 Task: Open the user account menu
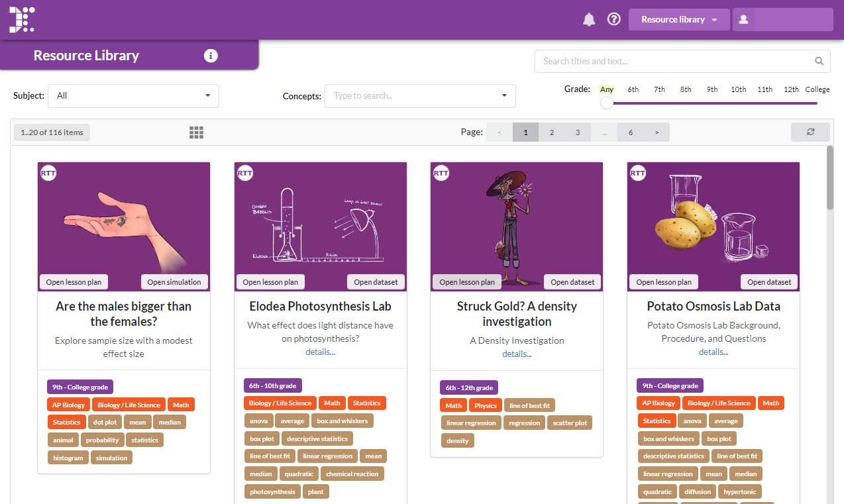[x=743, y=19]
